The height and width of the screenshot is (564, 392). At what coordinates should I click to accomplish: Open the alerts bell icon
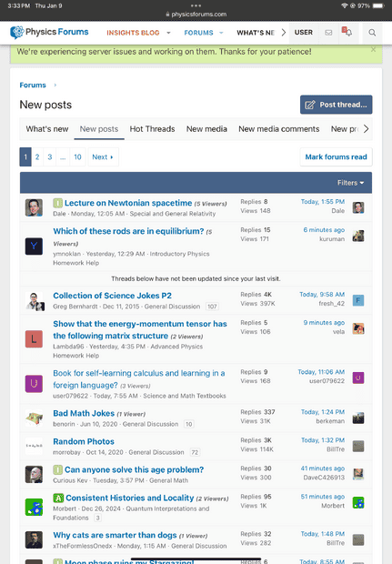pos(348,33)
